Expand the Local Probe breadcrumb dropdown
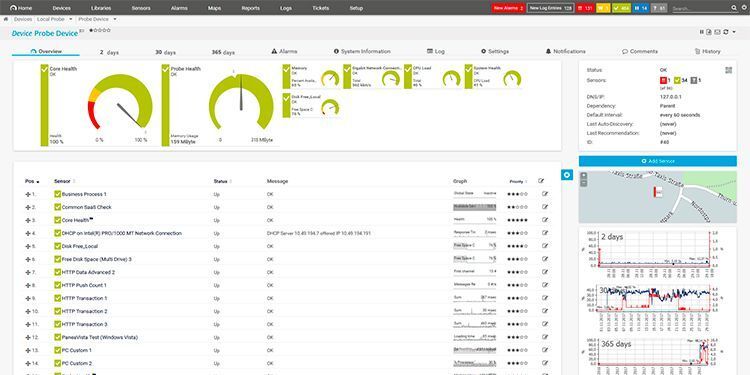The image size is (750, 375). tap(71, 20)
